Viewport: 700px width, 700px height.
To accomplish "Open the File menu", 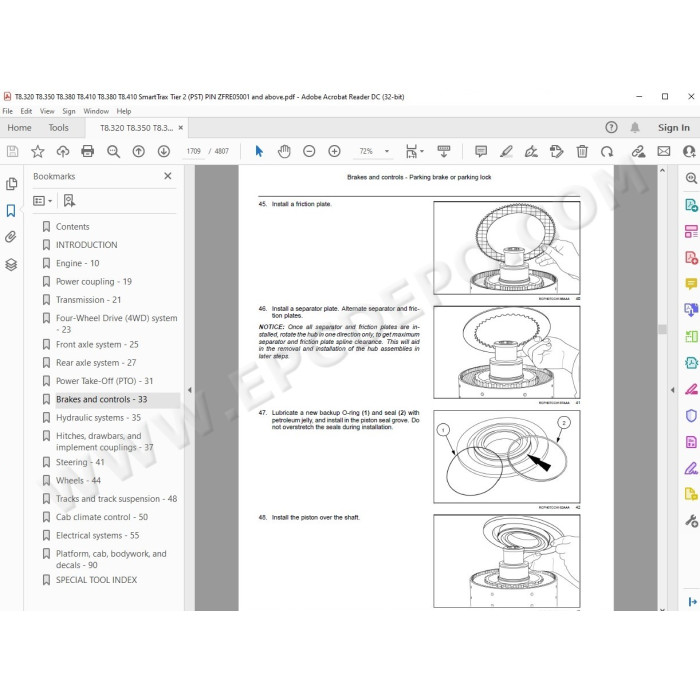I will (8, 111).
